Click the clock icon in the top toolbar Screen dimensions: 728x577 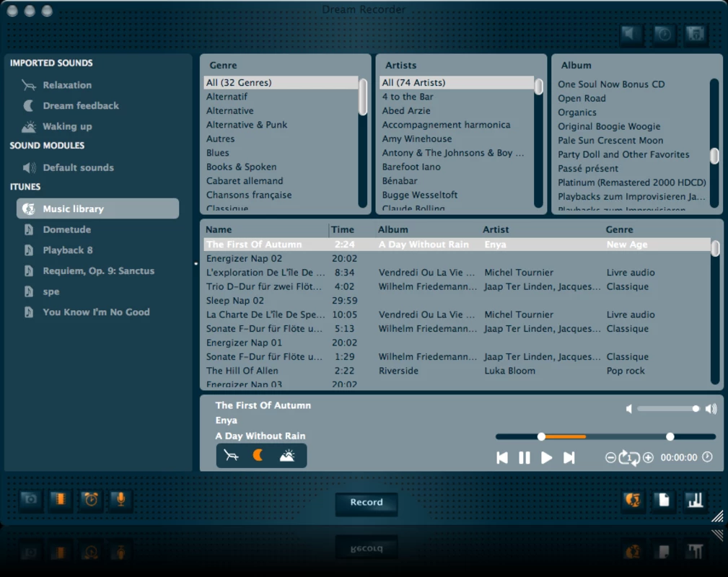tap(664, 34)
